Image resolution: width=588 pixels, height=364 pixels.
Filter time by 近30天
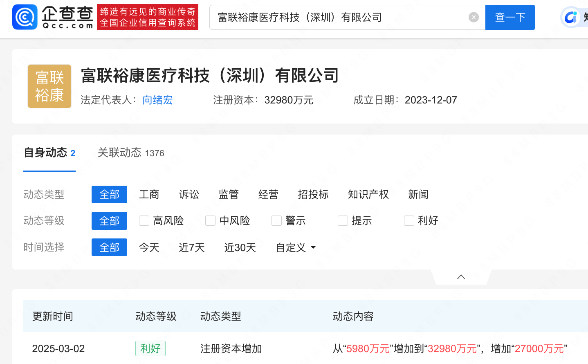click(x=240, y=247)
